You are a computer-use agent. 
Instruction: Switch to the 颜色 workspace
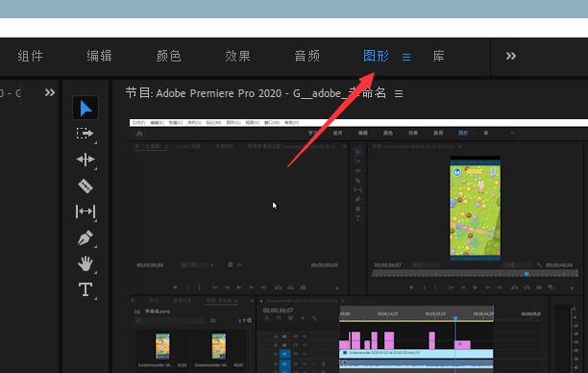point(169,56)
